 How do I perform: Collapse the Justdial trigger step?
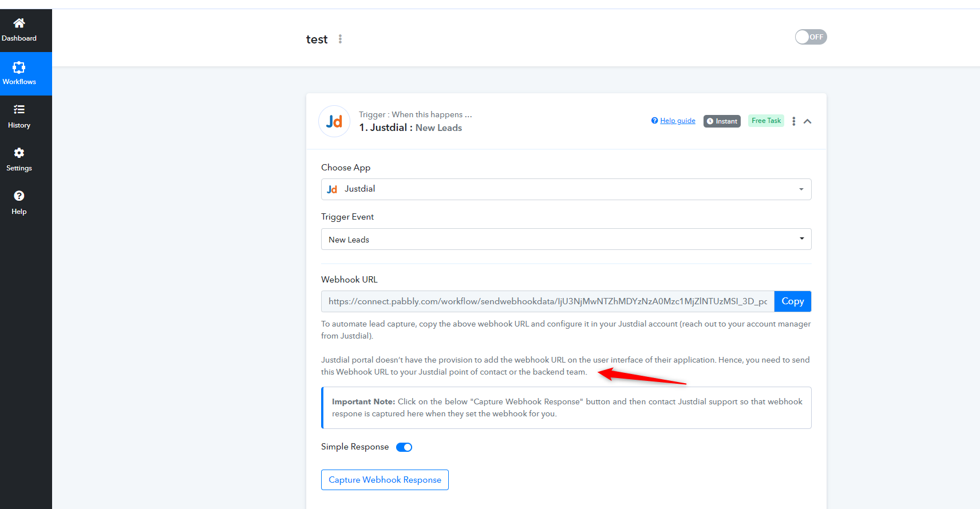coord(808,121)
